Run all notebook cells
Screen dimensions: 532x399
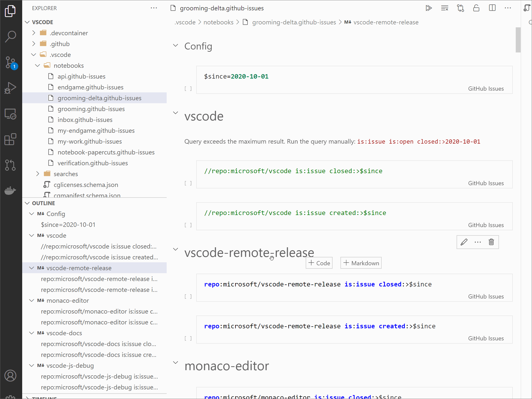point(429,8)
